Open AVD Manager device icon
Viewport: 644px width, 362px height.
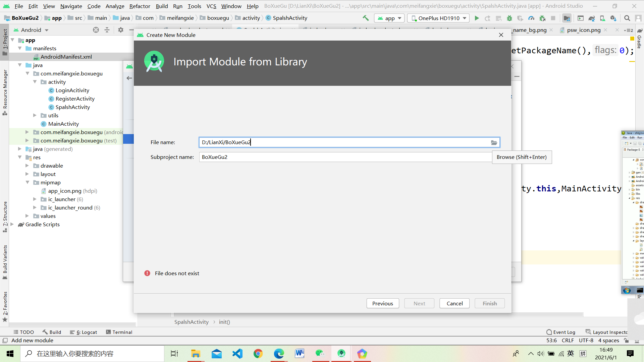coord(602,18)
